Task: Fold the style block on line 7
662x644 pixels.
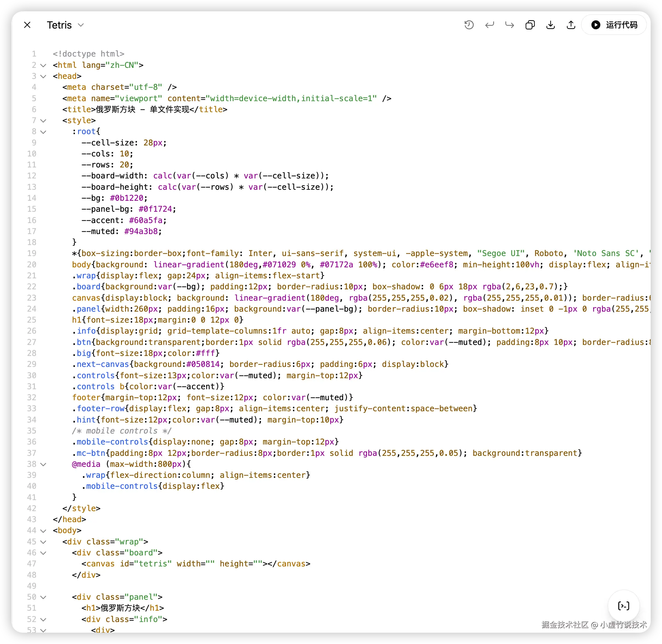Action: click(43, 121)
